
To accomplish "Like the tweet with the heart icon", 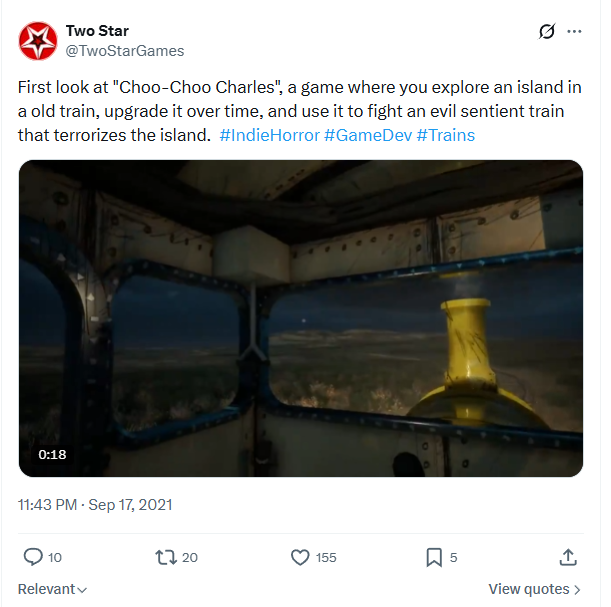I will 299,557.
